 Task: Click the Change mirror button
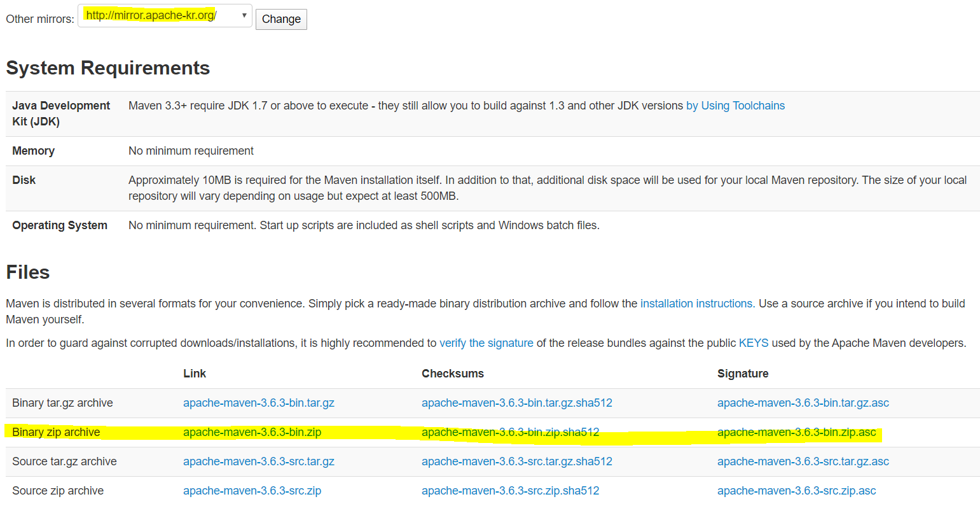281,19
